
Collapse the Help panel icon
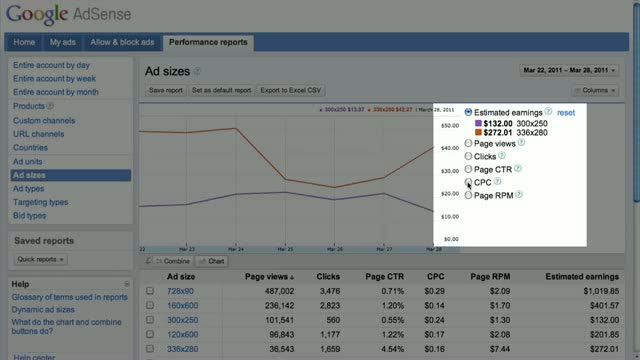(x=127, y=284)
